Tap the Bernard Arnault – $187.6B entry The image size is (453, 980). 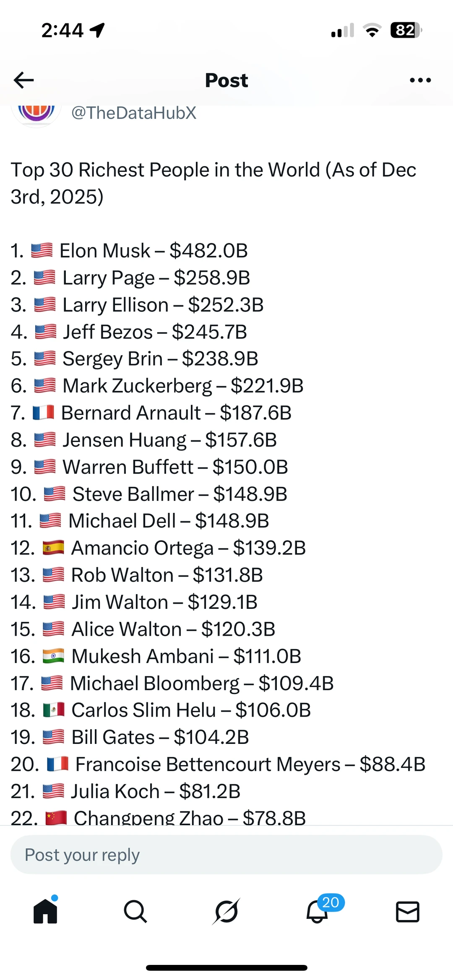pos(151,413)
